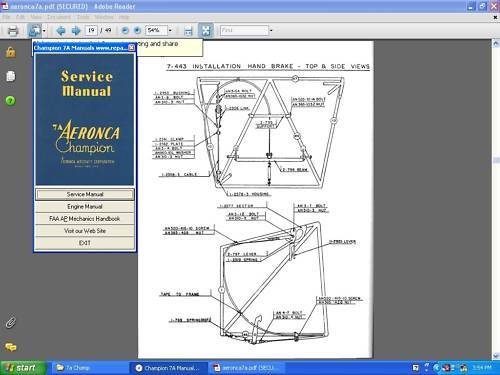Click the zoom in round button
Screen dimensions: 500x375
(x=137, y=31)
